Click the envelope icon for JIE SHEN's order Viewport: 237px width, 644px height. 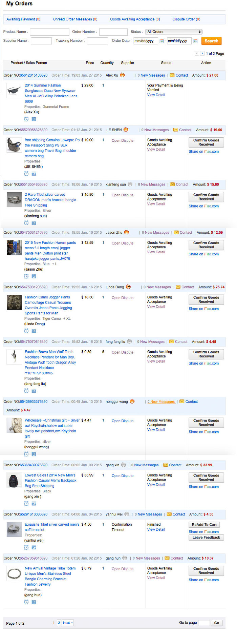(x=175, y=130)
